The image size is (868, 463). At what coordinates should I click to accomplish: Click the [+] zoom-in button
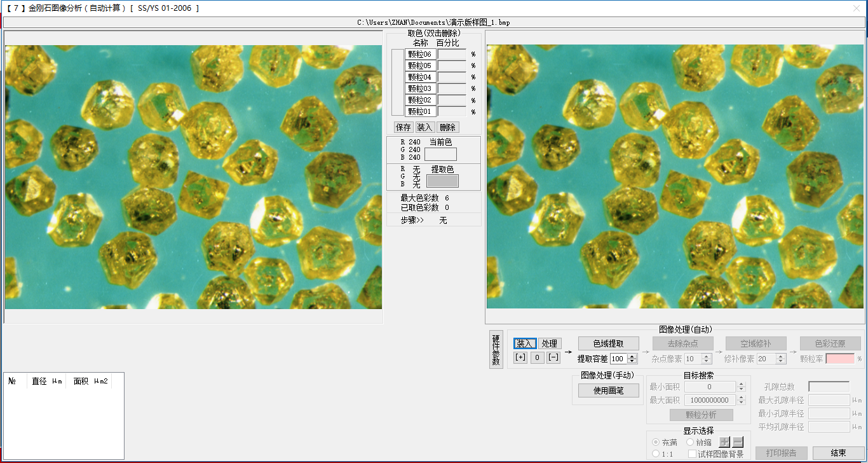[x=520, y=357]
